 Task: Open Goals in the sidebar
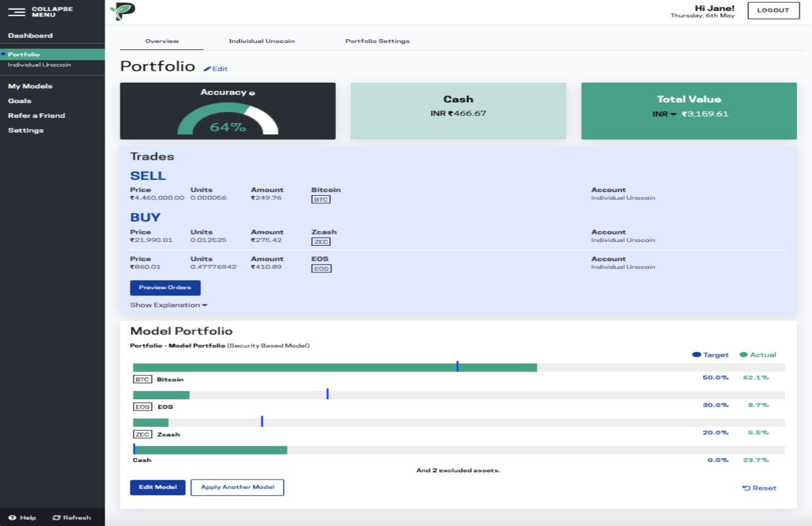(20, 101)
